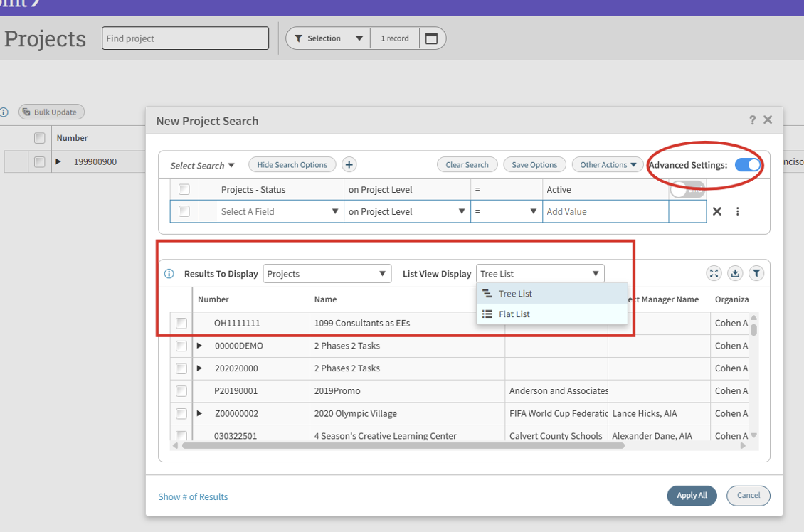This screenshot has height=532, width=804.
Task: Open the three-dot row options menu
Action: pos(737,211)
